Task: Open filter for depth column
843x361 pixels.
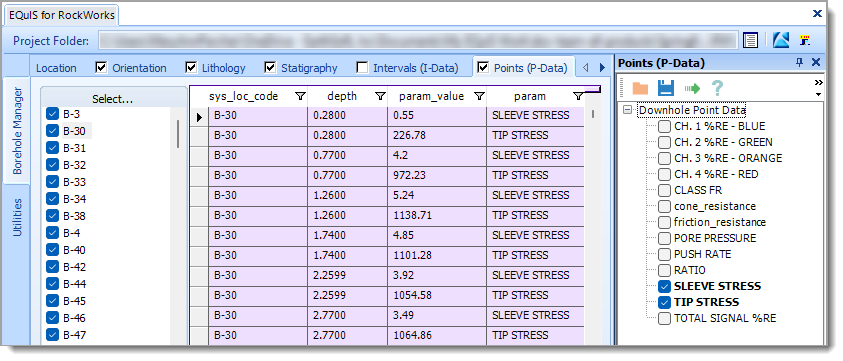Action: [x=380, y=96]
